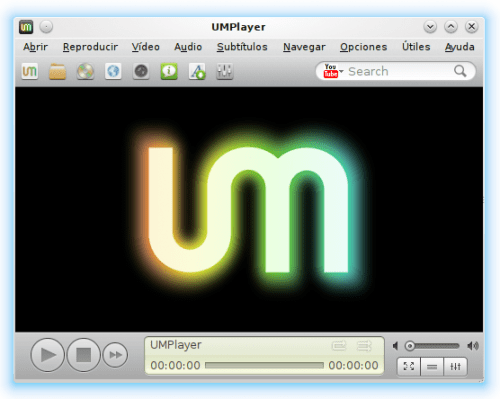
Task: Open a disc with the CD icon
Action: click(85, 71)
